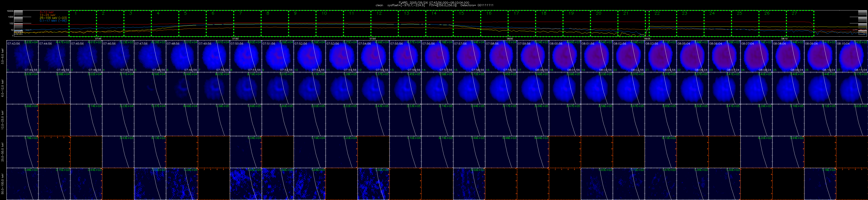Select interval 1 box in the light curve

pos(83,23)
